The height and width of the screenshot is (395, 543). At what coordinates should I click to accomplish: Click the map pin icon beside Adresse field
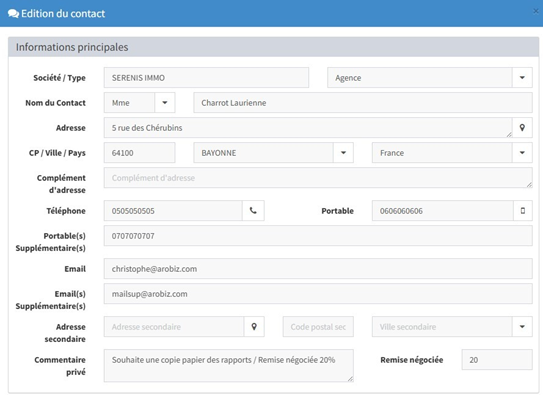click(522, 128)
